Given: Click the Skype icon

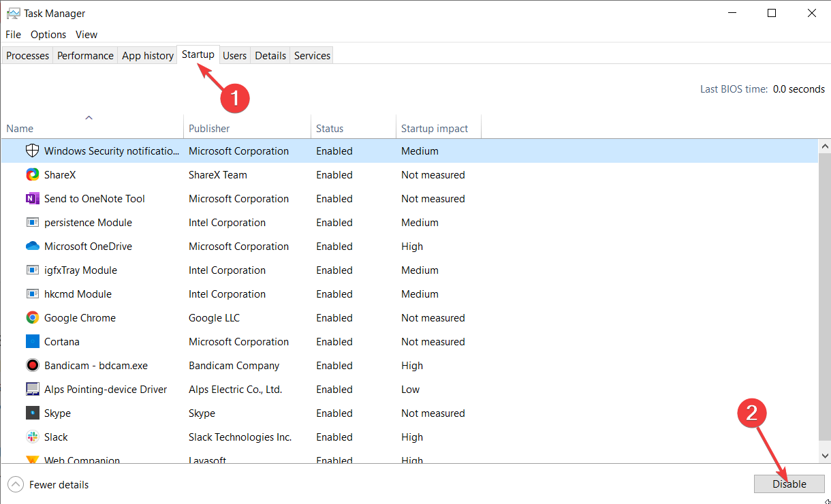Looking at the screenshot, I should coord(32,413).
